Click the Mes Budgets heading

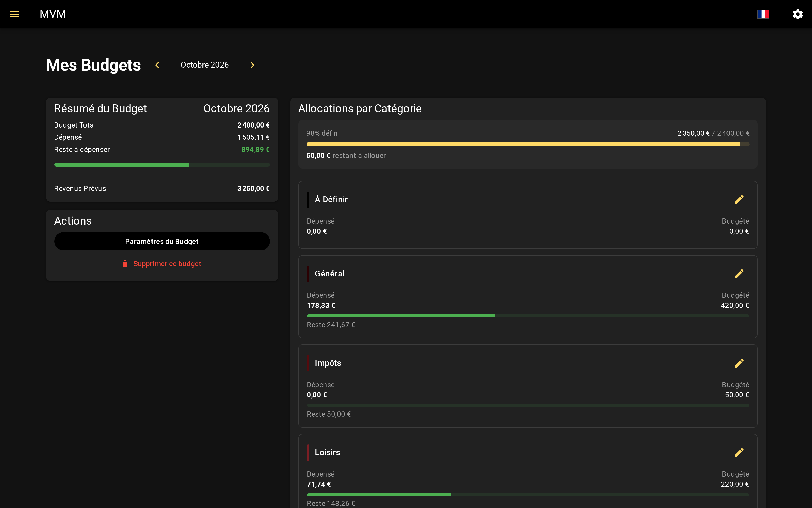pyautogui.click(x=93, y=65)
